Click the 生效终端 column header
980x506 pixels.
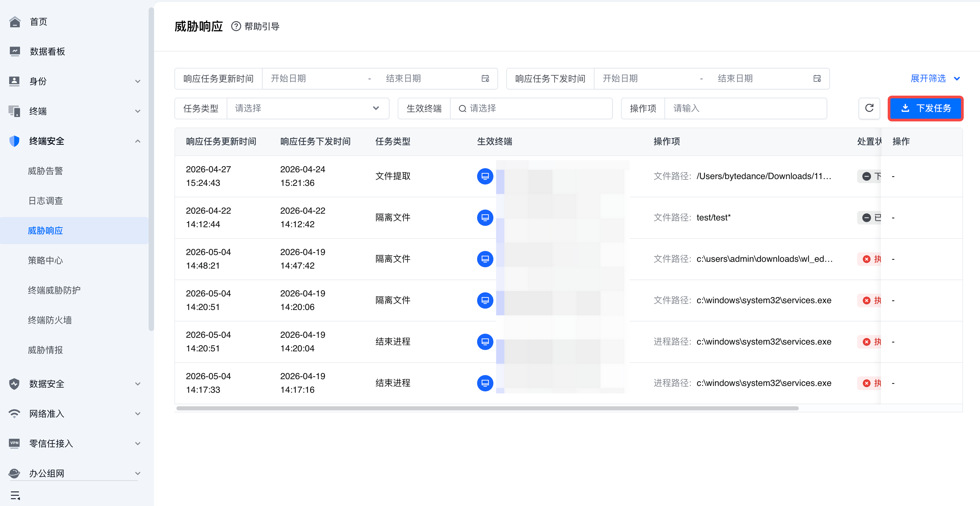[x=494, y=142]
